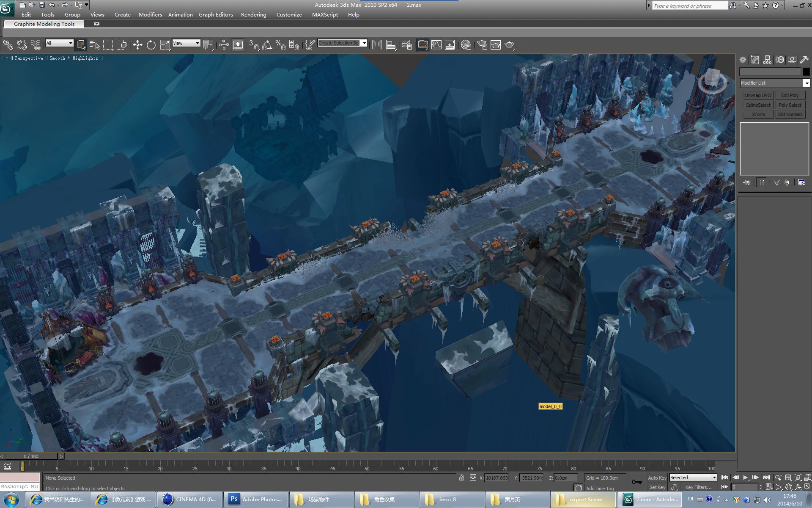This screenshot has width=812, height=508.
Task: Select the Select and Rotate tool
Action: 151,45
